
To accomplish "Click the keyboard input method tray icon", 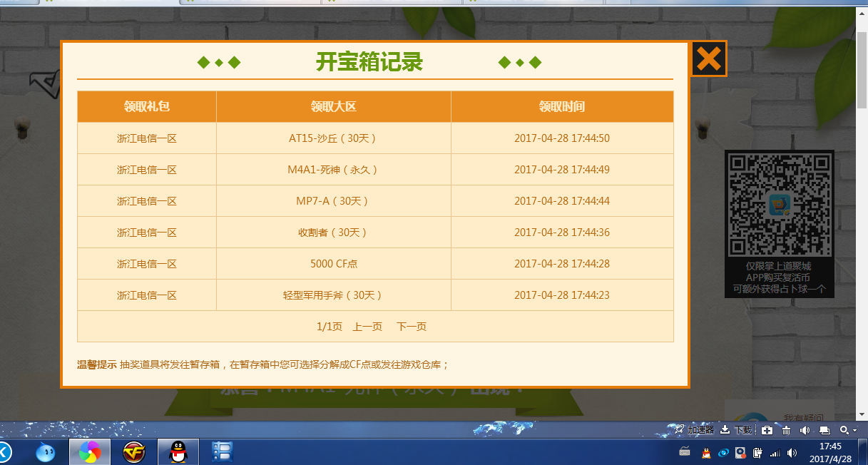I will 685,452.
